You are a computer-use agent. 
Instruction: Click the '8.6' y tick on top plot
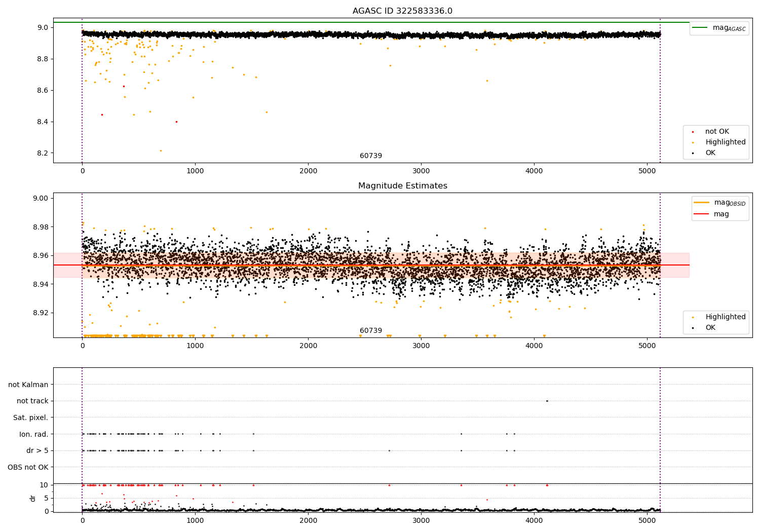click(44, 90)
